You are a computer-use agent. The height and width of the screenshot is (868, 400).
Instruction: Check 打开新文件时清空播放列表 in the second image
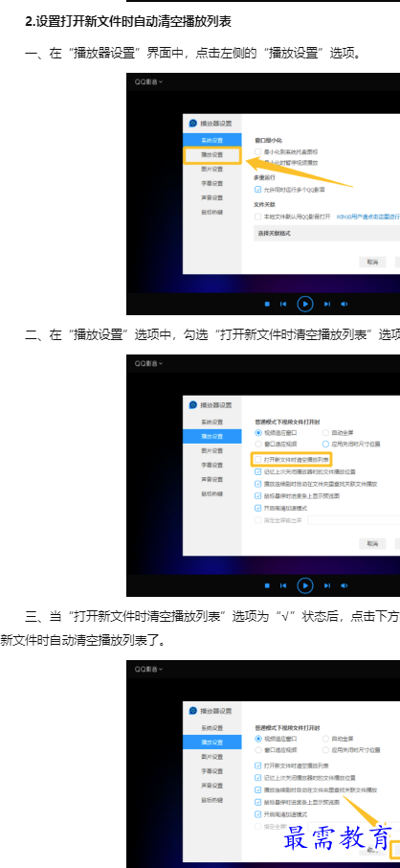257,460
